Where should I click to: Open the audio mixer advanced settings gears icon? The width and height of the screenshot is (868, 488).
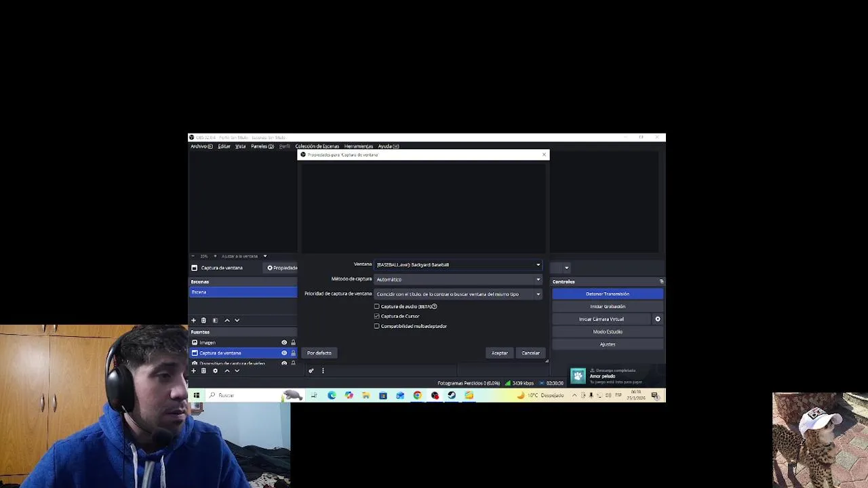click(311, 371)
